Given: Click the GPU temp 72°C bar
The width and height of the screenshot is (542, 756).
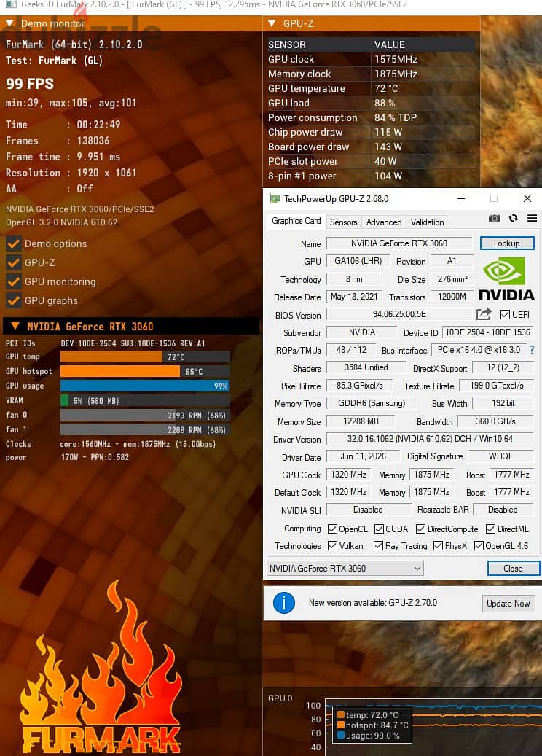Looking at the screenshot, I should click(145, 356).
